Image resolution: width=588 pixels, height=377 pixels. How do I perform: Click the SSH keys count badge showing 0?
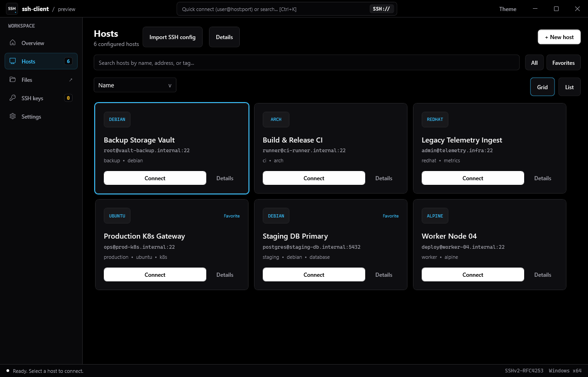point(68,98)
